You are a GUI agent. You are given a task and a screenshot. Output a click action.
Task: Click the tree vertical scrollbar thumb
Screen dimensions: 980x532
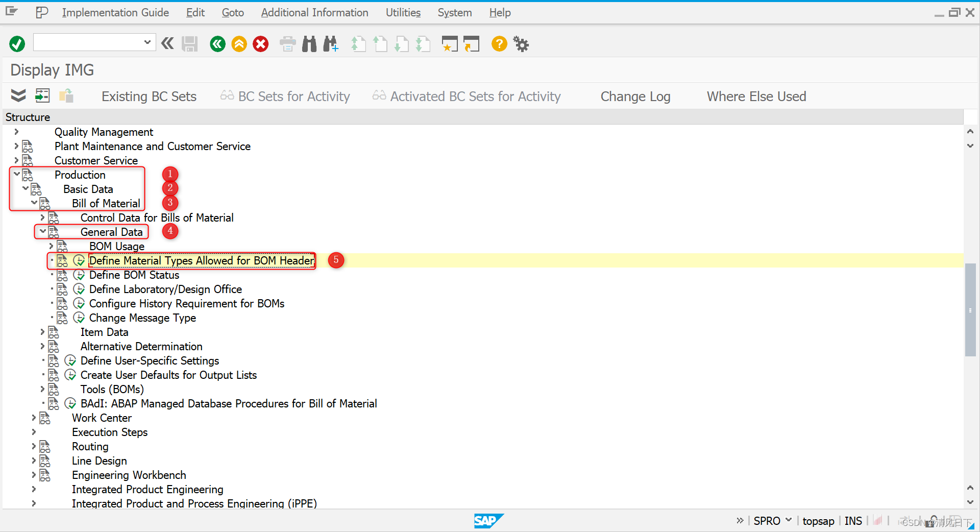pyautogui.click(x=970, y=310)
